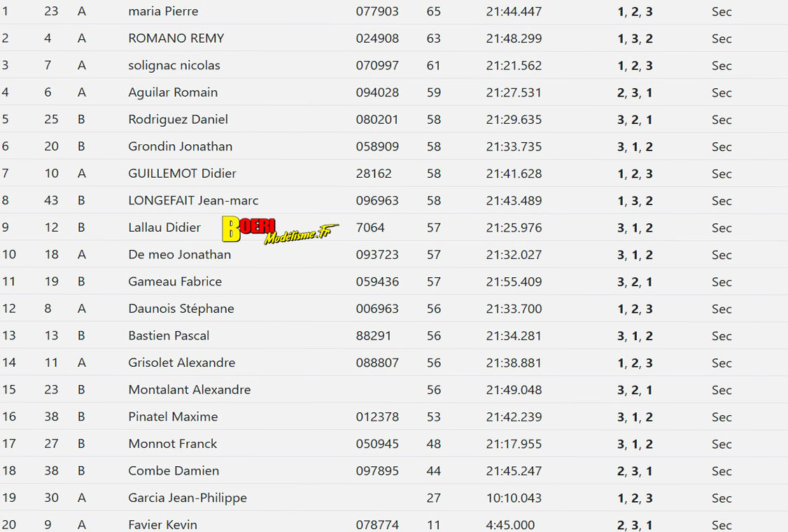This screenshot has height=532, width=788.
Task: Select ROMANO REMY in the results
Action: (176, 38)
